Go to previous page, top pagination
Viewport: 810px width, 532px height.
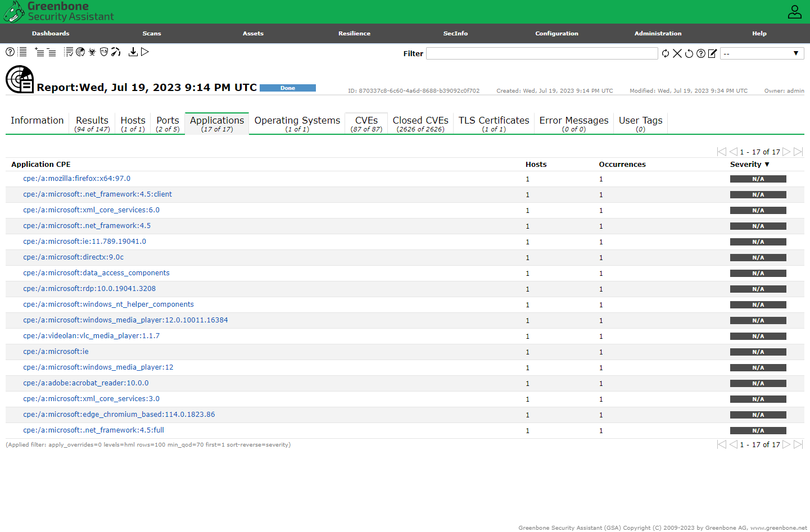[734, 152]
